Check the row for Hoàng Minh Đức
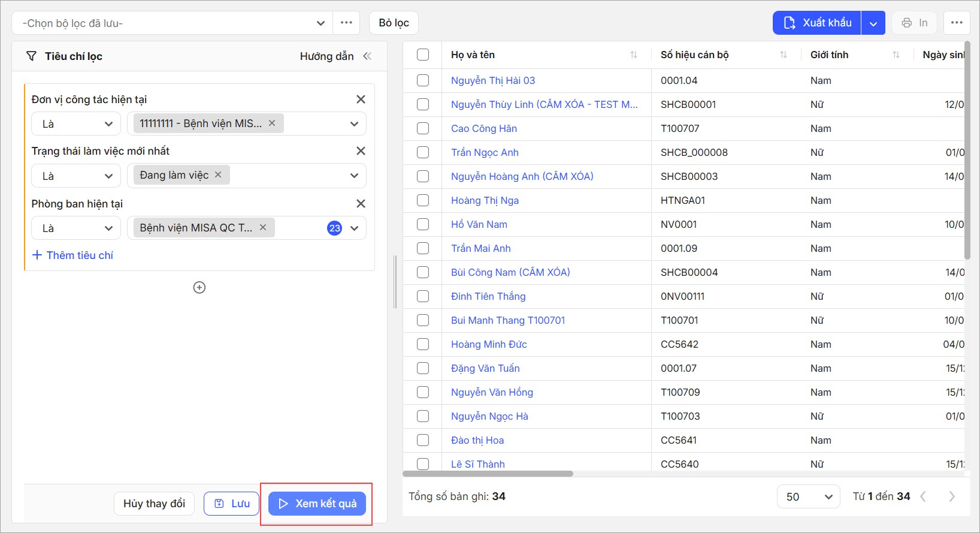 423,344
